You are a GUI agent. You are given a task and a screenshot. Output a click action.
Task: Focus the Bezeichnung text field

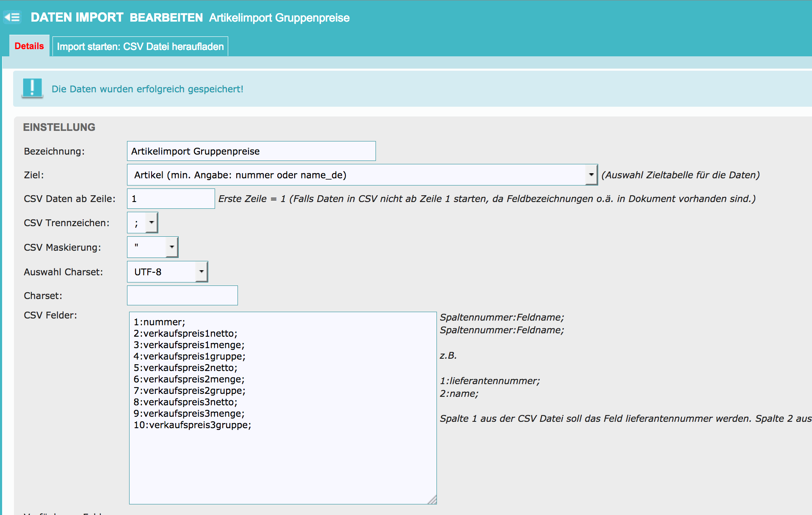click(x=251, y=151)
